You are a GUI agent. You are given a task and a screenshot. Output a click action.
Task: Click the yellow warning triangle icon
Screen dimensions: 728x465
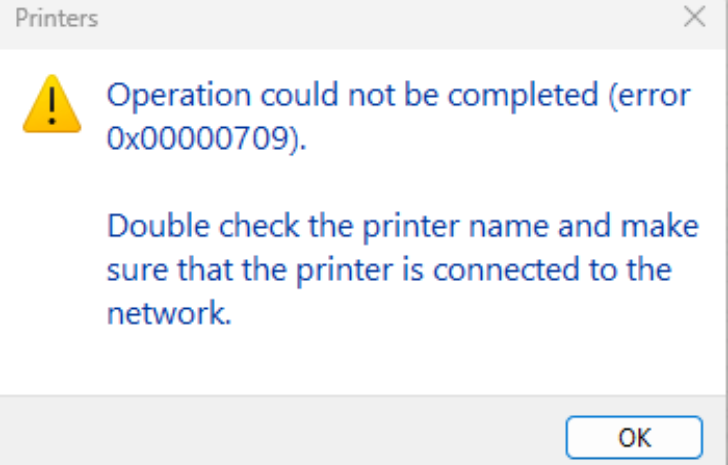52,104
